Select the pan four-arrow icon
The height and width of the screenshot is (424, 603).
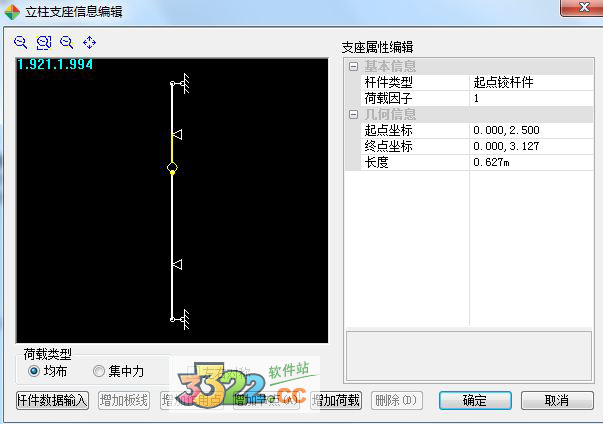pyautogui.click(x=90, y=42)
